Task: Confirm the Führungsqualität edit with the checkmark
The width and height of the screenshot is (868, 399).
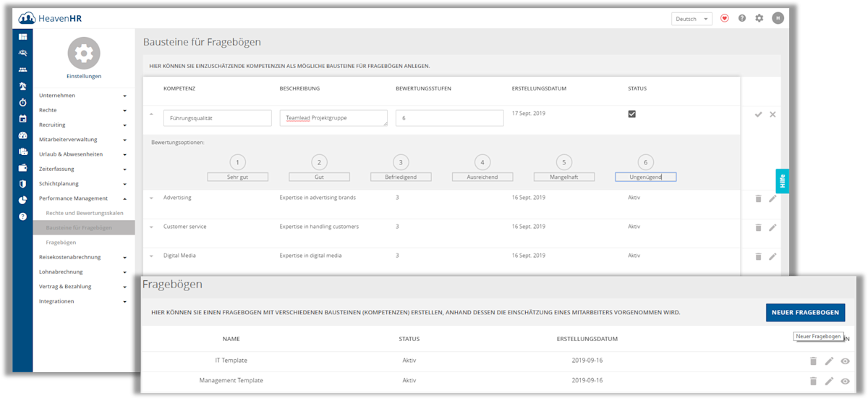Action: click(x=758, y=114)
